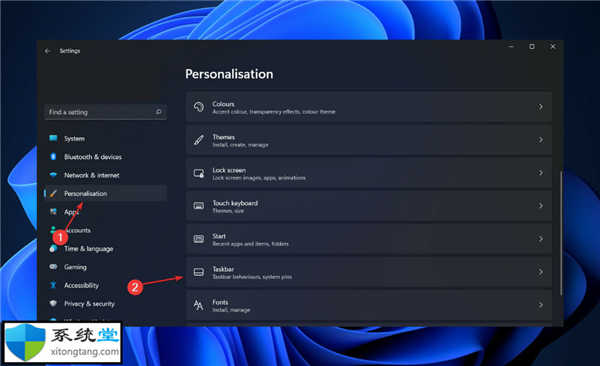Click the Find a setting search box
600x366 pixels.
[106, 112]
